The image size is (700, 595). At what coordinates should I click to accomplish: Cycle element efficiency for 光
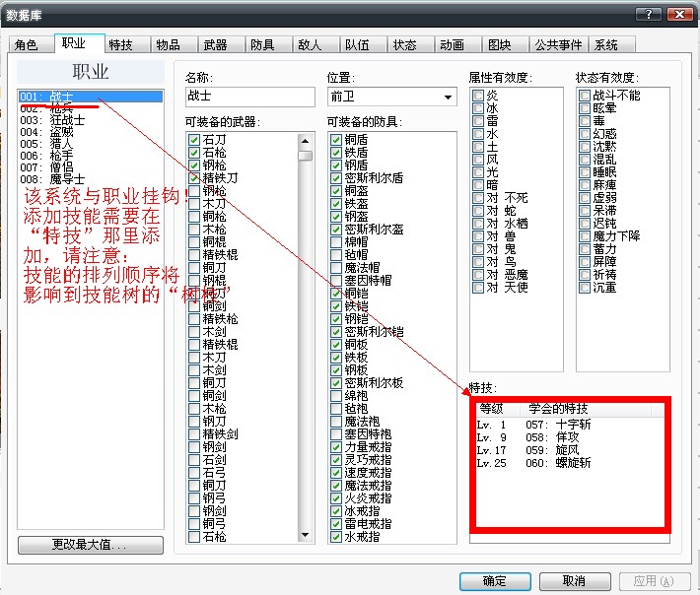[478, 172]
